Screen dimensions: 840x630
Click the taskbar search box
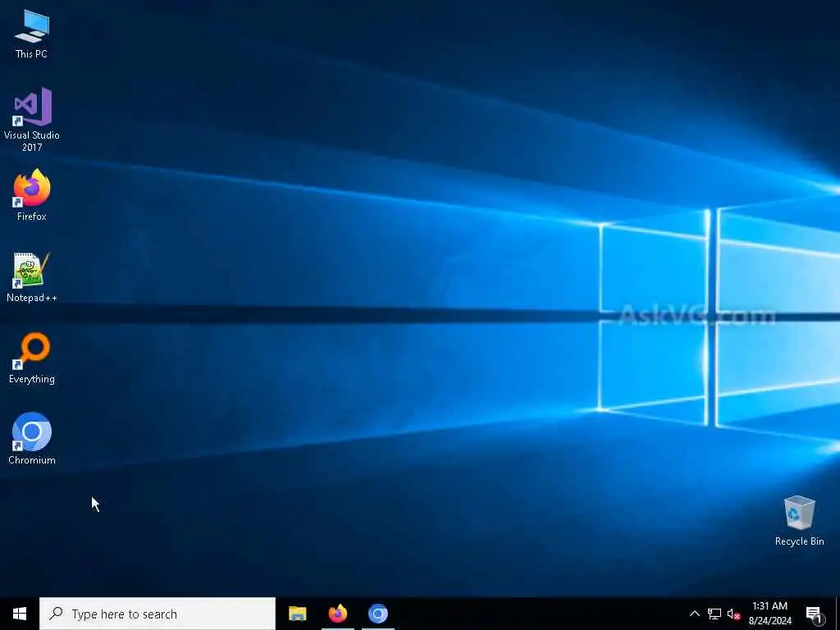[x=157, y=614]
